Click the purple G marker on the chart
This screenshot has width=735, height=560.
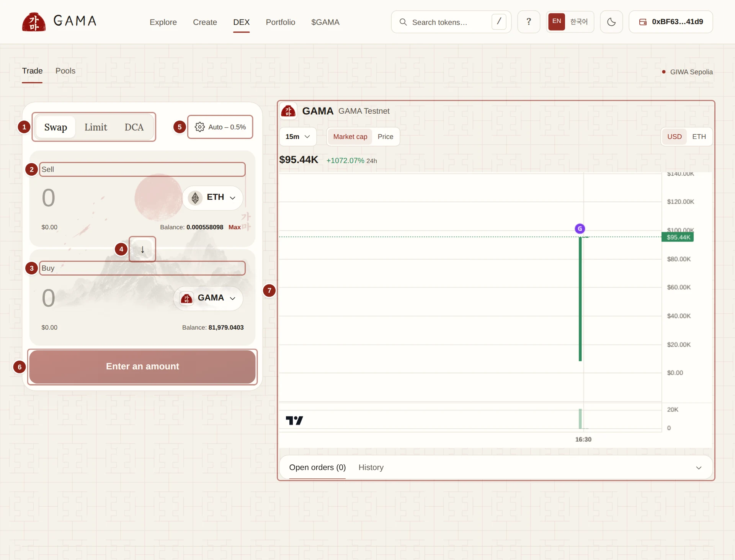[580, 229]
